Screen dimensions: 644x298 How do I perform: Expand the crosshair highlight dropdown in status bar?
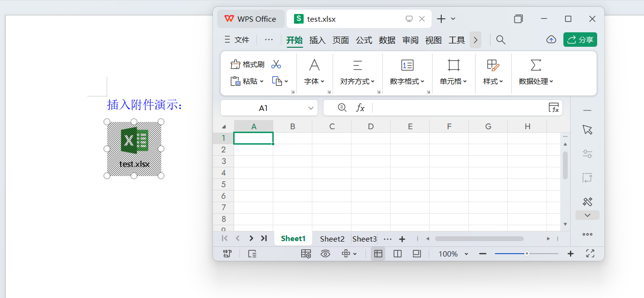[355, 254]
